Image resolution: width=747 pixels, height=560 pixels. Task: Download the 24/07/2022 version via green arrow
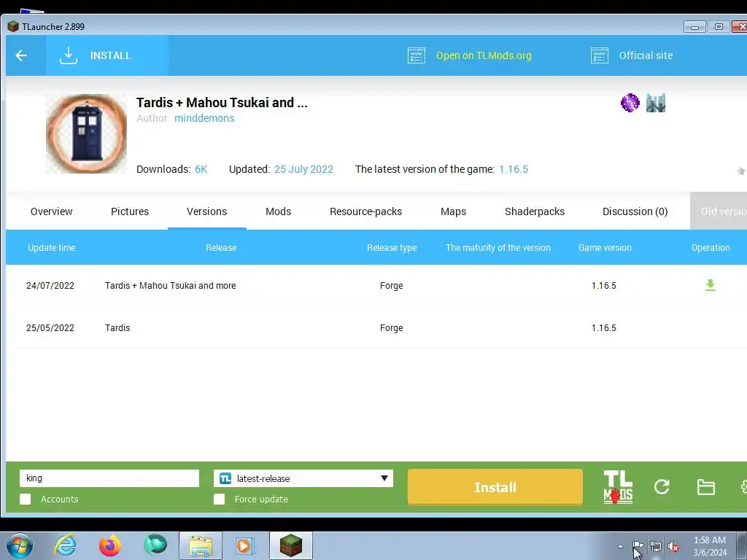click(x=711, y=285)
